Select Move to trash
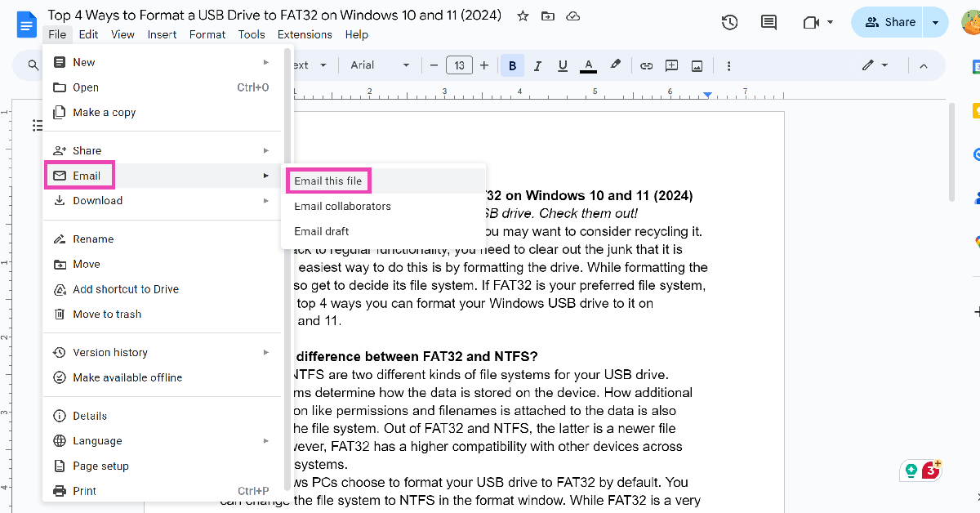Image resolution: width=980 pixels, height=513 pixels. 162,314
